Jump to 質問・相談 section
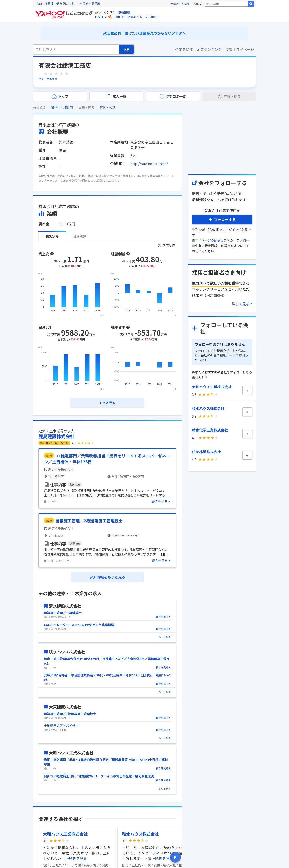The width and height of the screenshot is (289, 868). [x=107, y=107]
